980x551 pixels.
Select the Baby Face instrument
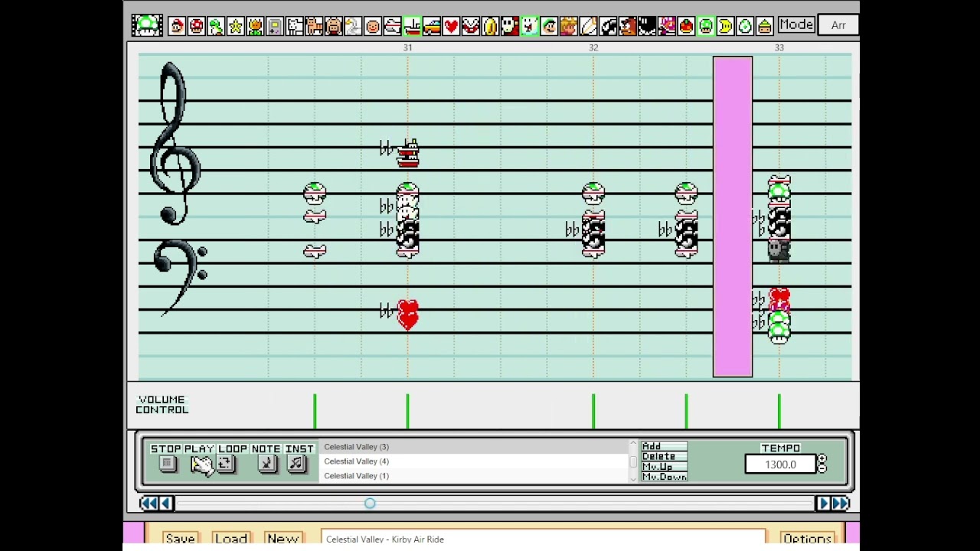(373, 26)
